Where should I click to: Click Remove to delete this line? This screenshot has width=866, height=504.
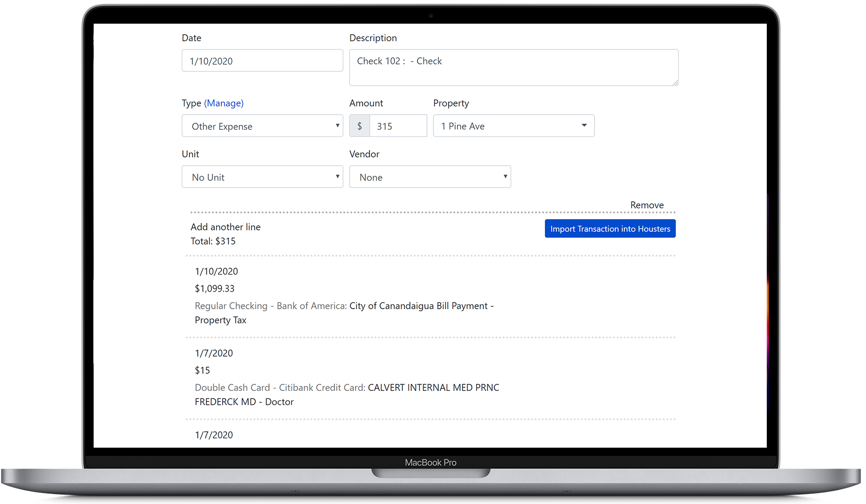[647, 205]
